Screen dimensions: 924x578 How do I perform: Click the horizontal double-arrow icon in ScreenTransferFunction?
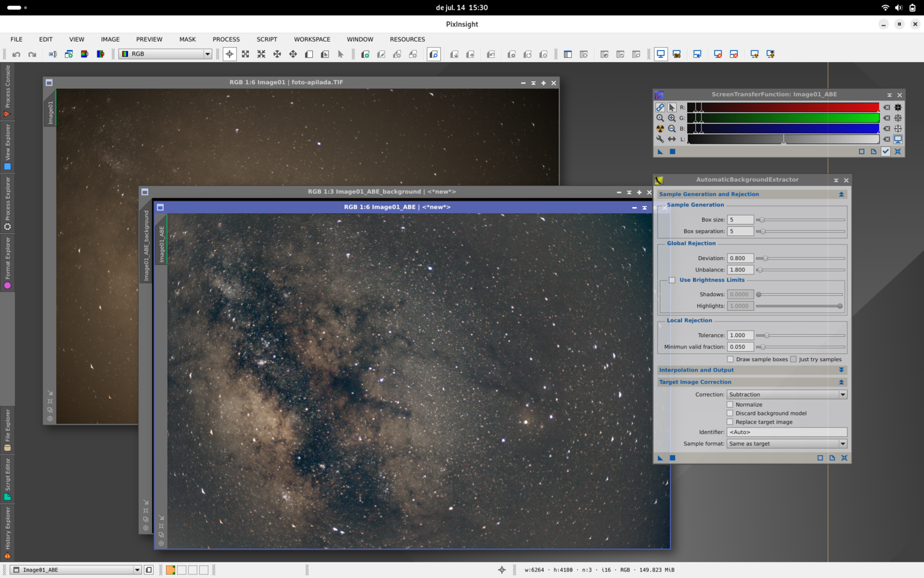tap(671, 139)
